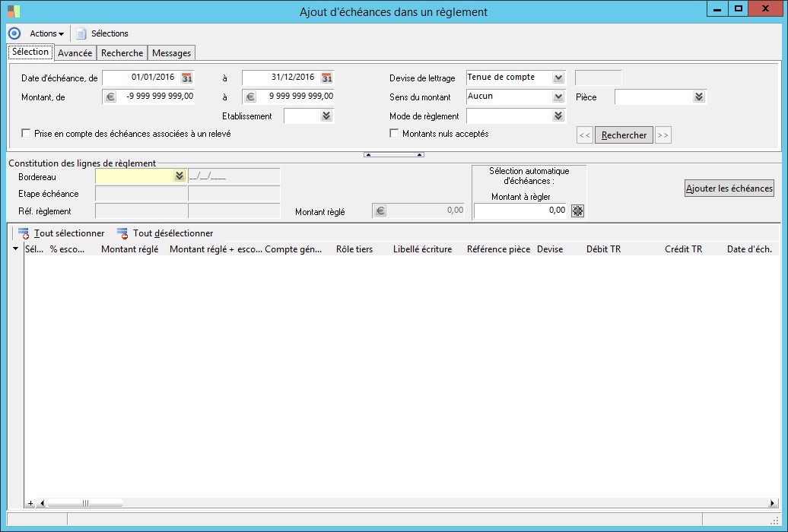Viewport: 788px width, 532px height.
Task: Open the Actions menu
Action: coord(46,33)
